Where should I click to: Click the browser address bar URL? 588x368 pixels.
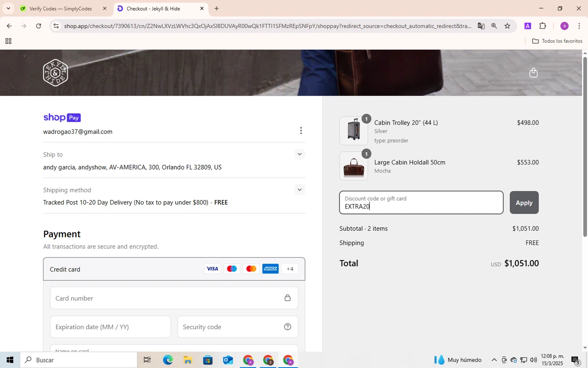267,26
